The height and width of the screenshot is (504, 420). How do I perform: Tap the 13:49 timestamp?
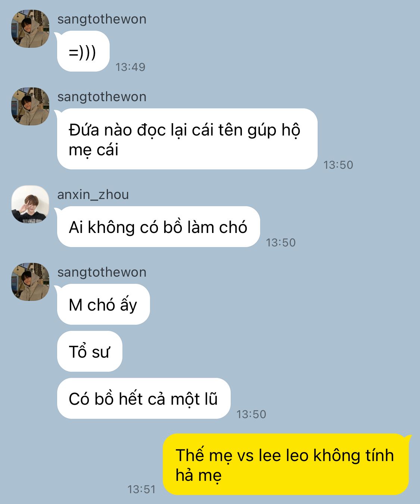pyautogui.click(x=130, y=67)
